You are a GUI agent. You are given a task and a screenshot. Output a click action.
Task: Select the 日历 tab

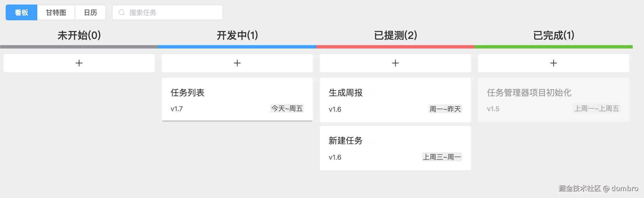(x=90, y=12)
